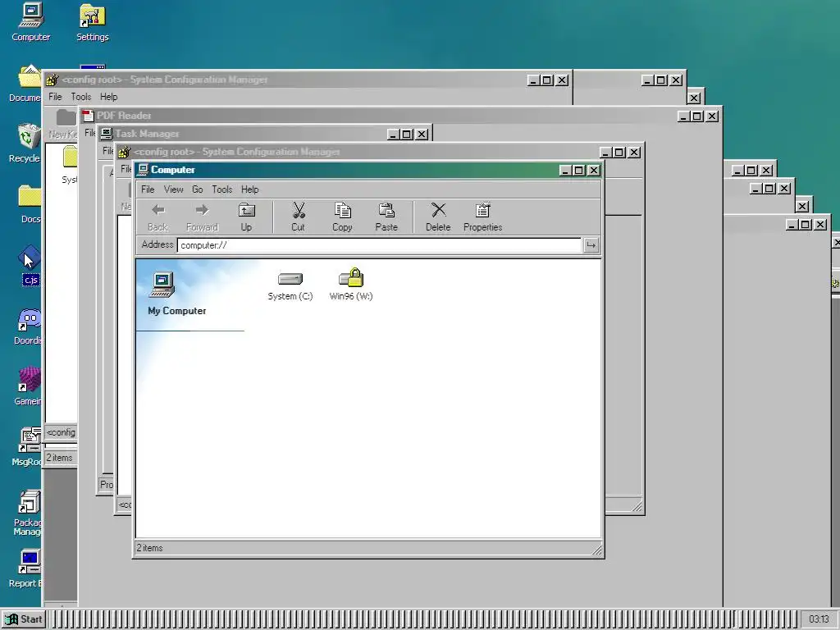Close the PDF Reader window
The height and width of the screenshot is (630, 840).
pos(712,116)
